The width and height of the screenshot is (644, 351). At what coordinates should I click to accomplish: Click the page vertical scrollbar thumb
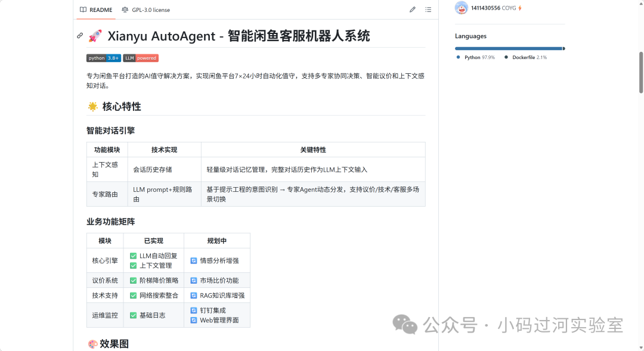(x=640, y=73)
